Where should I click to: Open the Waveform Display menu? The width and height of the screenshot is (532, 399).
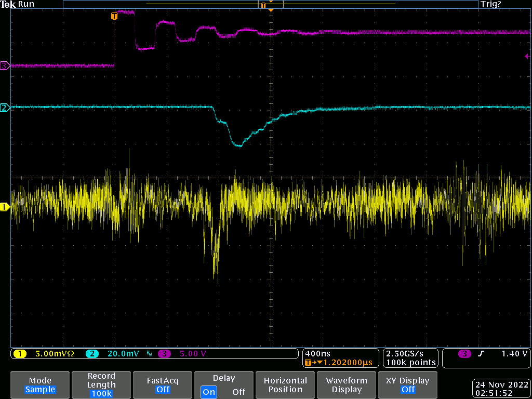(x=347, y=385)
